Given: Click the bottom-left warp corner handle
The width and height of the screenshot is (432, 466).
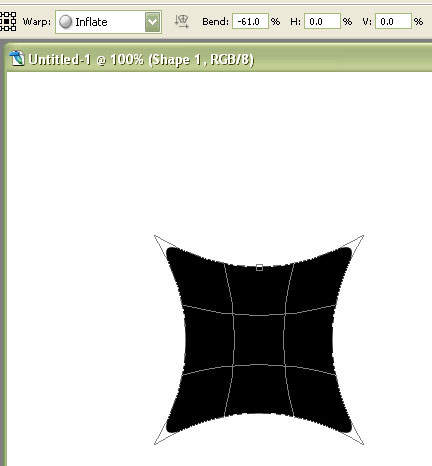Looking at the screenshot, I should click(155, 443).
